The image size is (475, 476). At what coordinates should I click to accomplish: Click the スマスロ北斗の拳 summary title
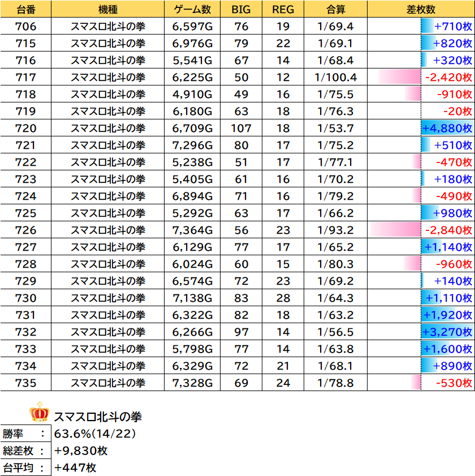coord(98,417)
